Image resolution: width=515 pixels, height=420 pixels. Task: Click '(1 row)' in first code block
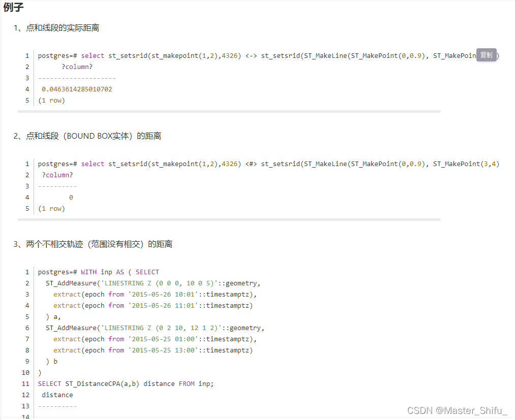point(51,101)
